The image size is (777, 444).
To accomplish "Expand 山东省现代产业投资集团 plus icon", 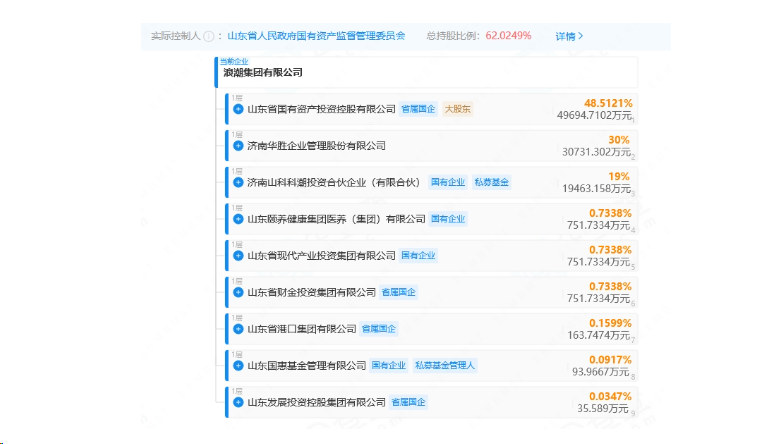I will [x=238, y=256].
